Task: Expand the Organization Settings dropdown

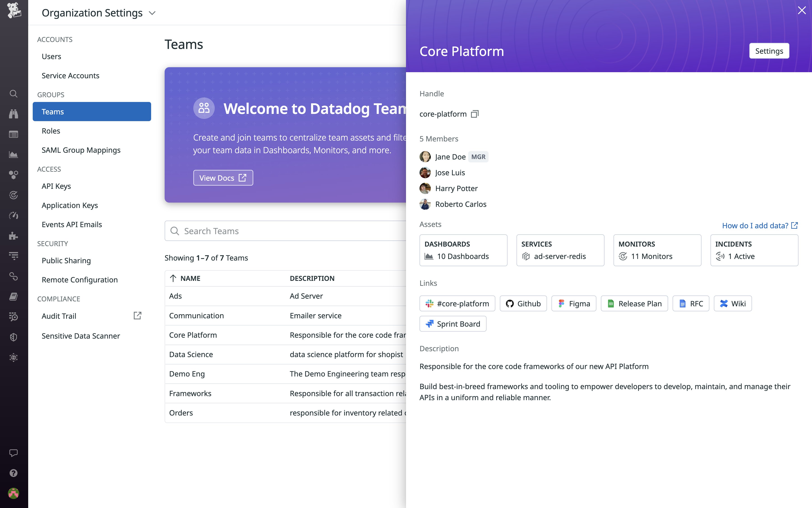Action: (152, 13)
